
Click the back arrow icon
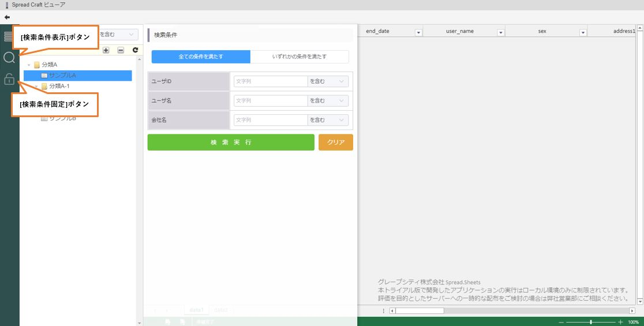pos(7,17)
